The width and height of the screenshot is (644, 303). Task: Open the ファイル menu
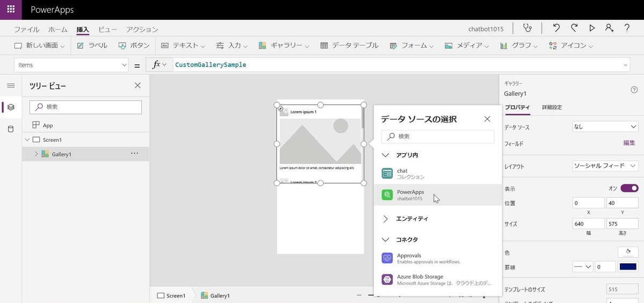(x=27, y=30)
